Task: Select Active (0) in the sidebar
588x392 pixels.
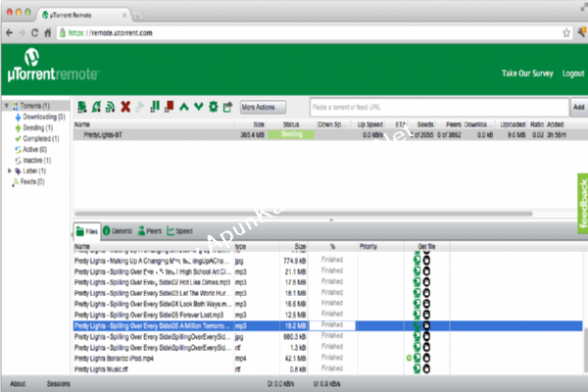Action: 30,149
